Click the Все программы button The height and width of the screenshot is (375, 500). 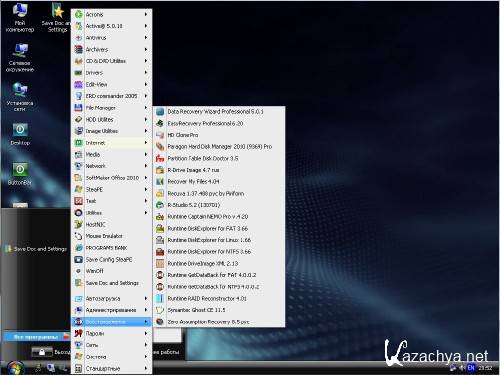(x=36, y=337)
